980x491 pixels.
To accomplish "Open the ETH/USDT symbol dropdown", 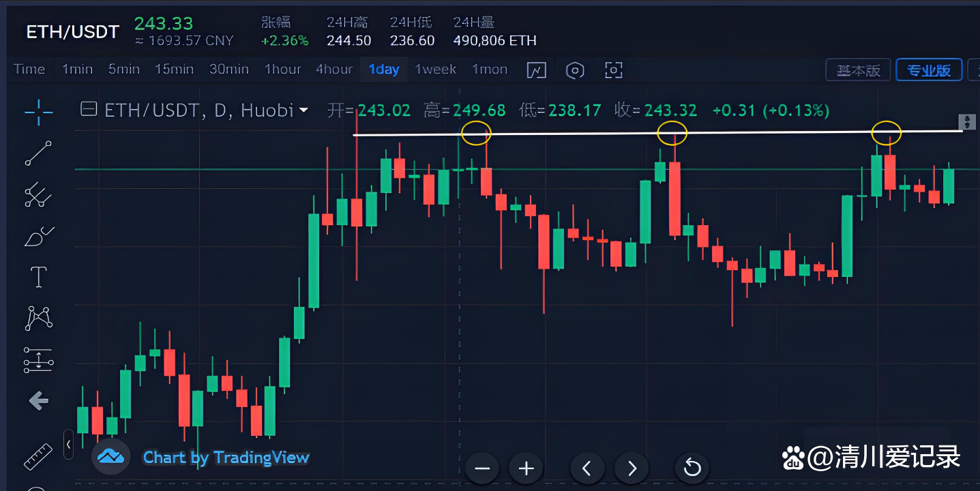I will [x=303, y=110].
